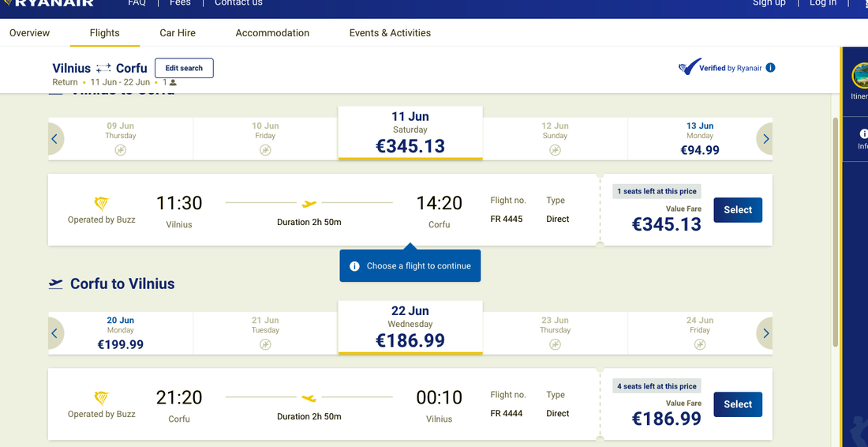Click the info icon in Choose a flight banner
This screenshot has width=868, height=447.
[355, 266]
